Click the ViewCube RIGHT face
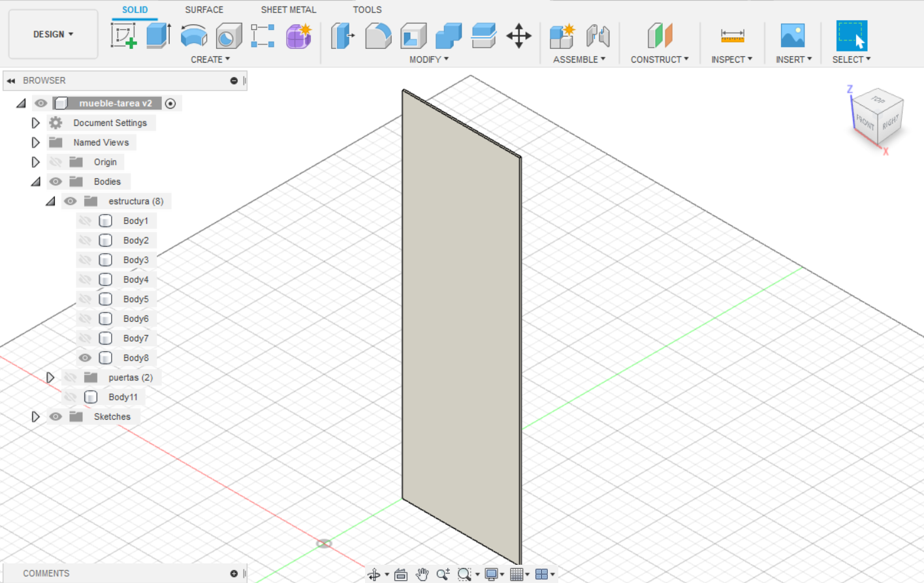The image size is (924, 583). pyautogui.click(x=891, y=121)
